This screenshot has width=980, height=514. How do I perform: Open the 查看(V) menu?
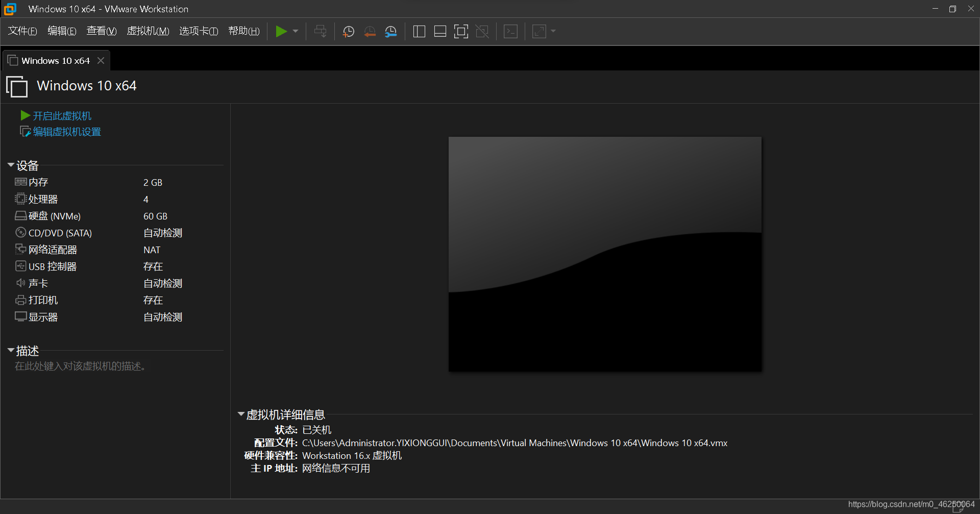(x=102, y=31)
